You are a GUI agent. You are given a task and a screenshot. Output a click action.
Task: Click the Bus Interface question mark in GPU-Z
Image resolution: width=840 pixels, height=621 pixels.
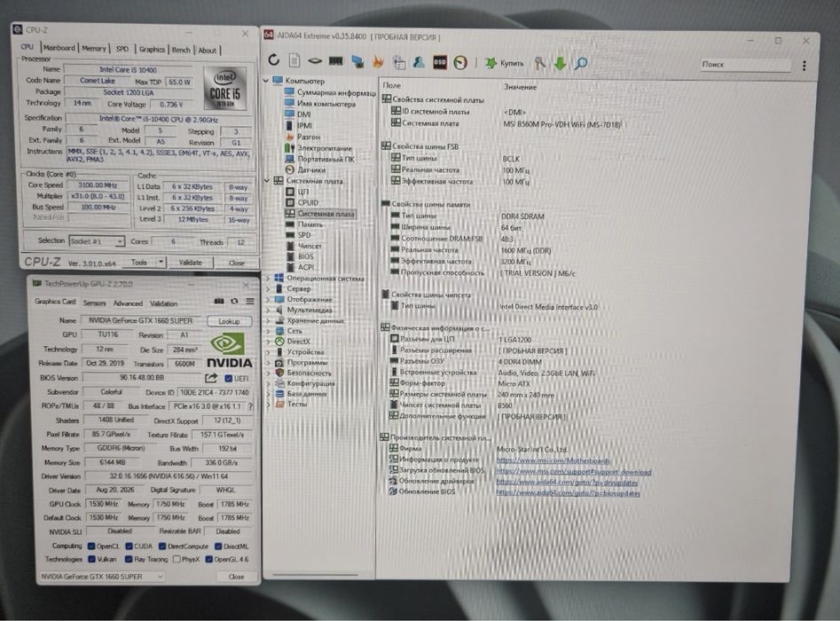251,406
